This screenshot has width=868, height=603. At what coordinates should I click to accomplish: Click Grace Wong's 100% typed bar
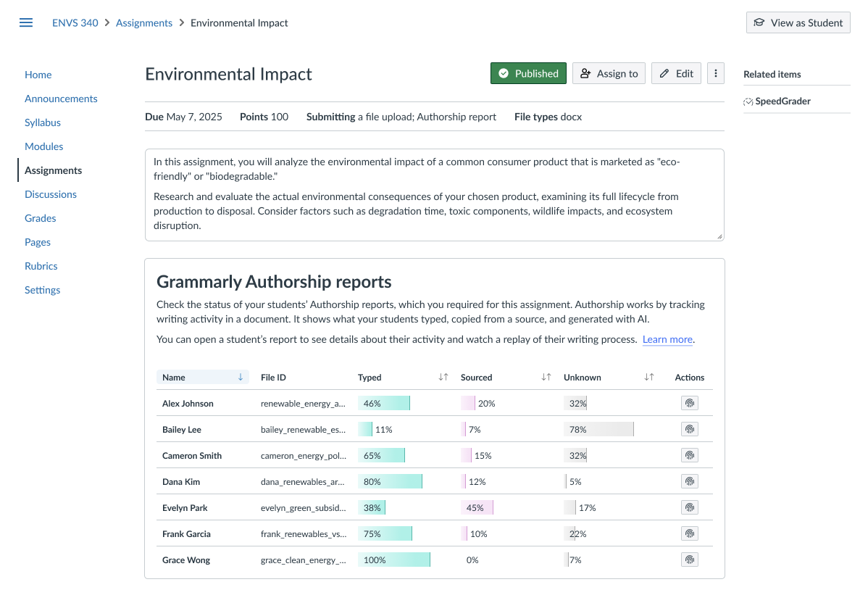pos(394,560)
